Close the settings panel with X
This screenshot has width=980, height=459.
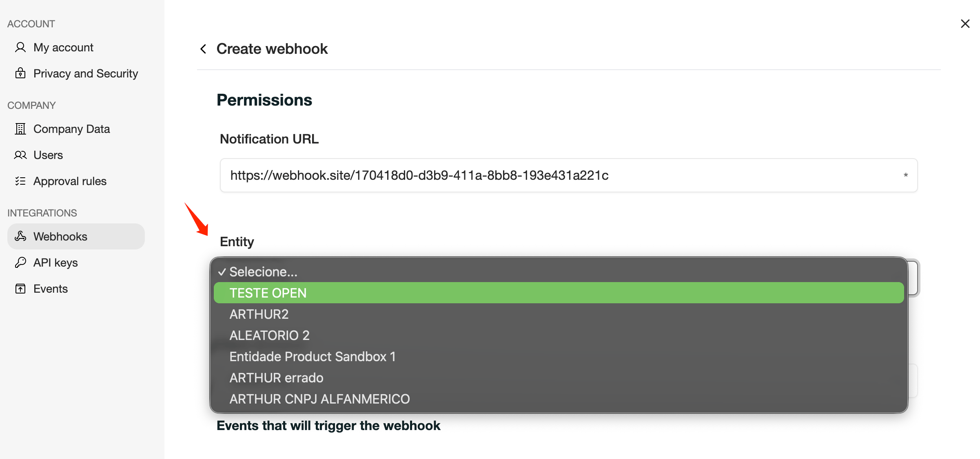pyautogui.click(x=965, y=24)
